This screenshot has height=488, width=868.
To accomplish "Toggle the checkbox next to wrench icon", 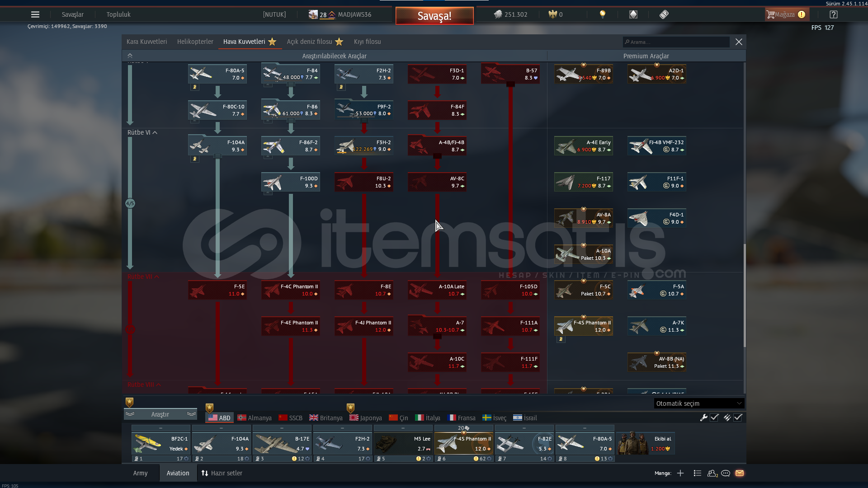I will click(714, 418).
